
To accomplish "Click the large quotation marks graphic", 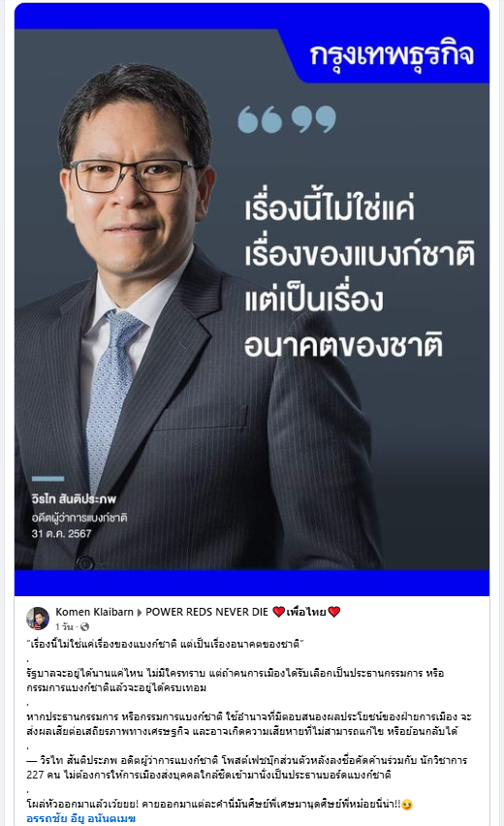I will 287,119.
